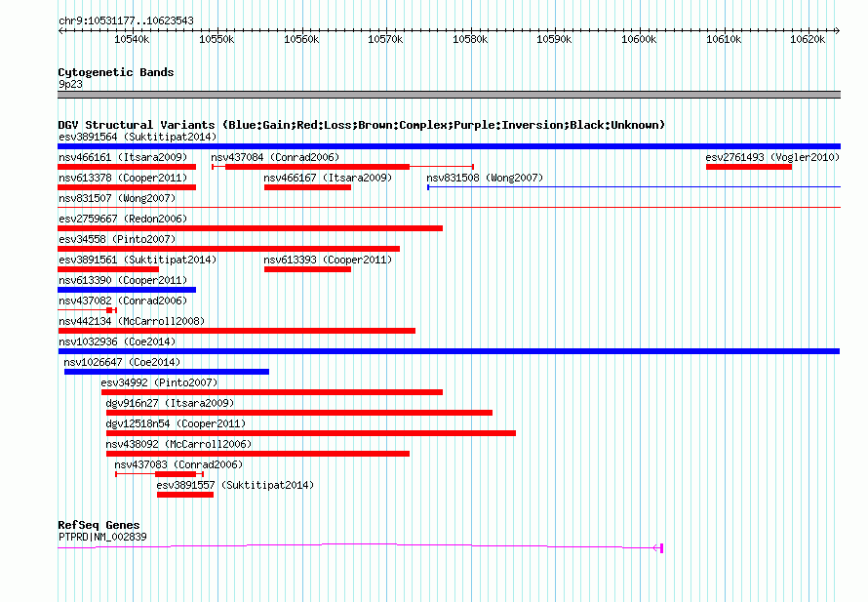
Task: Open the esv2761493 (Vogler2010) variant label
Action: click(x=772, y=157)
